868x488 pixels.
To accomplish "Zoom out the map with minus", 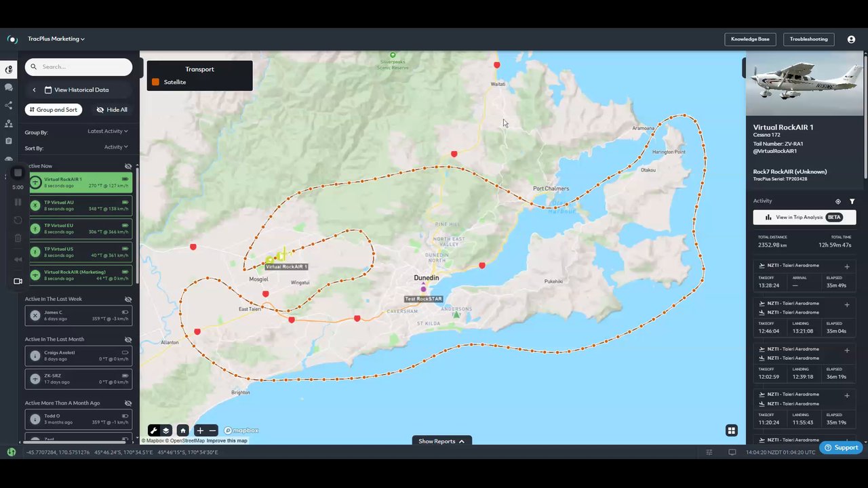I will (x=212, y=430).
